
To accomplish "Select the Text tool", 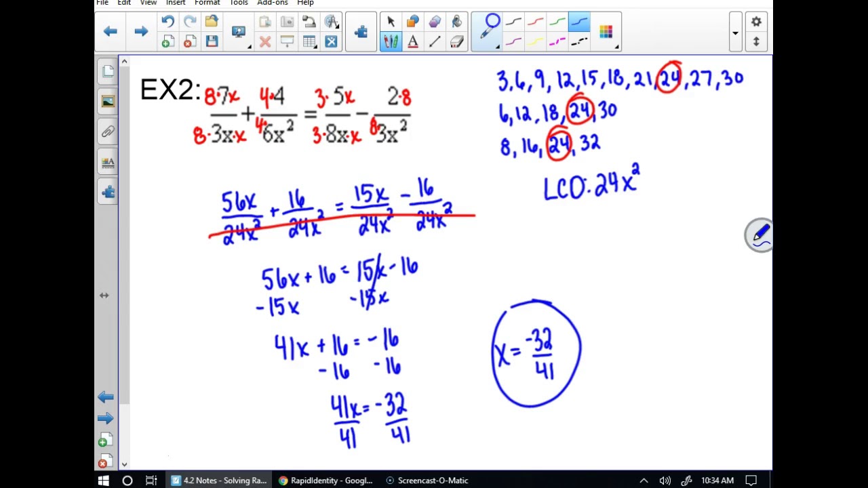I will point(413,42).
